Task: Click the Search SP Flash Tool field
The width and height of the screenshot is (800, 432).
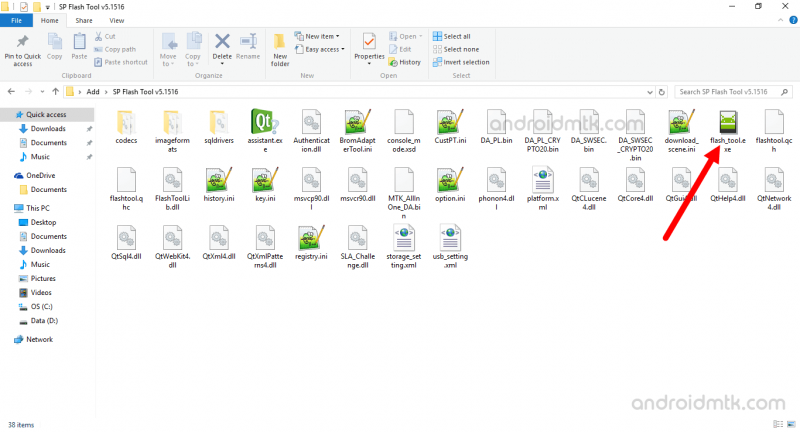Action: point(734,92)
